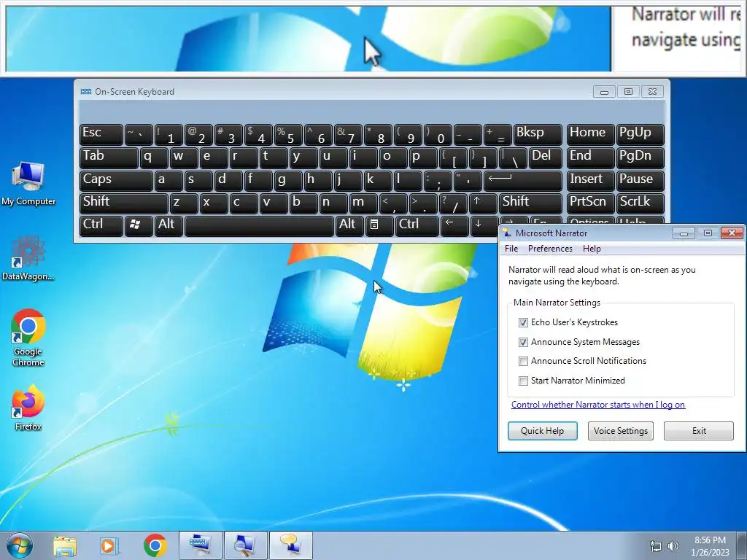The height and width of the screenshot is (560, 747).
Task: Open the DataWagon desktop shortcut
Action: point(28,257)
